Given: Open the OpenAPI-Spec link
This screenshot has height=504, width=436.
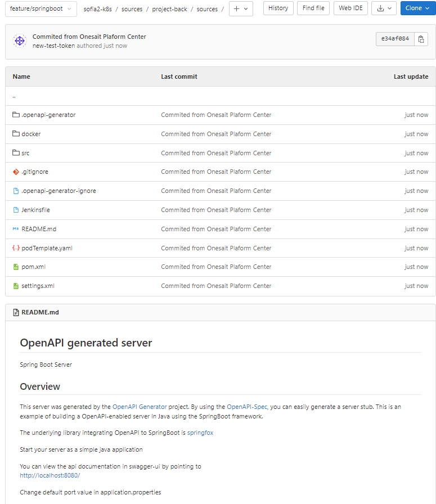Looking at the screenshot, I should click(247, 407).
